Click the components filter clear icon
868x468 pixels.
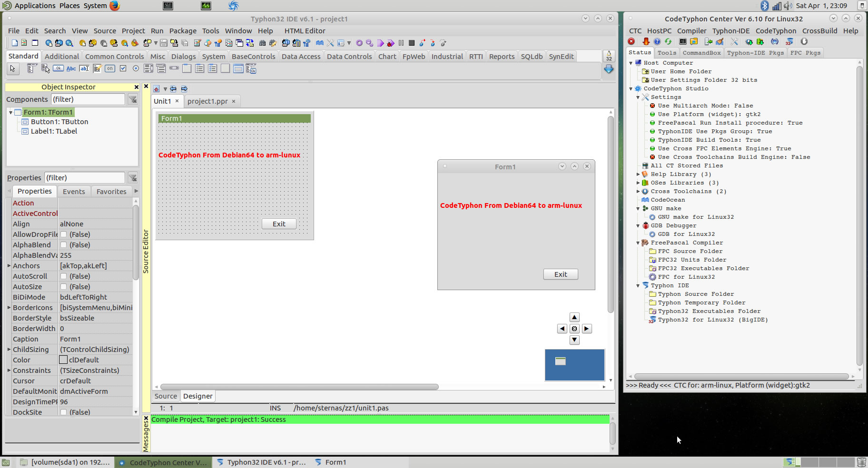[133, 99]
